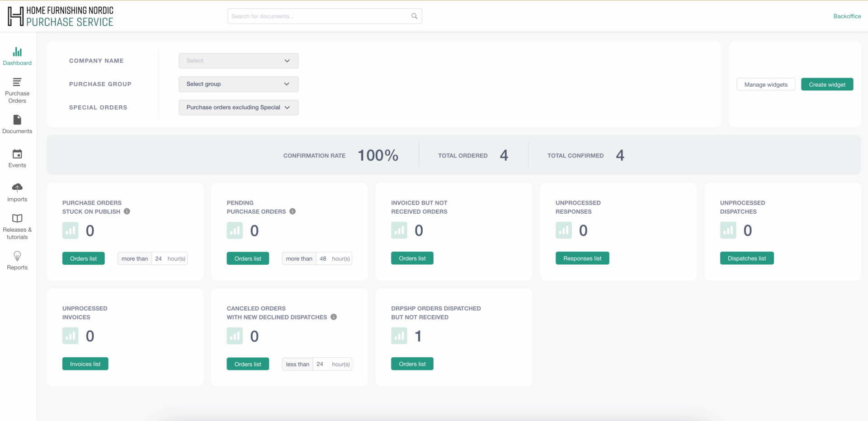The image size is (868, 421).
Task: Click info icon beside Stuck on Publish
Action: [x=127, y=211]
